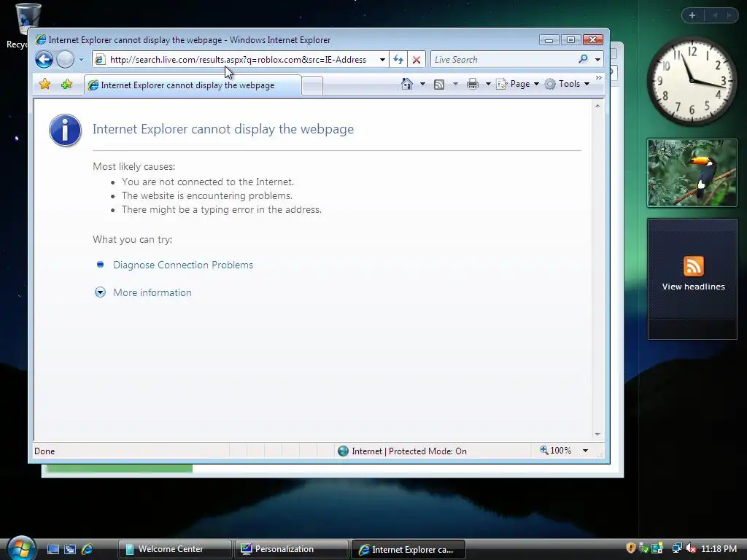This screenshot has width=747, height=560.
Task: Open the zoom level dropdown arrow
Action: point(586,451)
